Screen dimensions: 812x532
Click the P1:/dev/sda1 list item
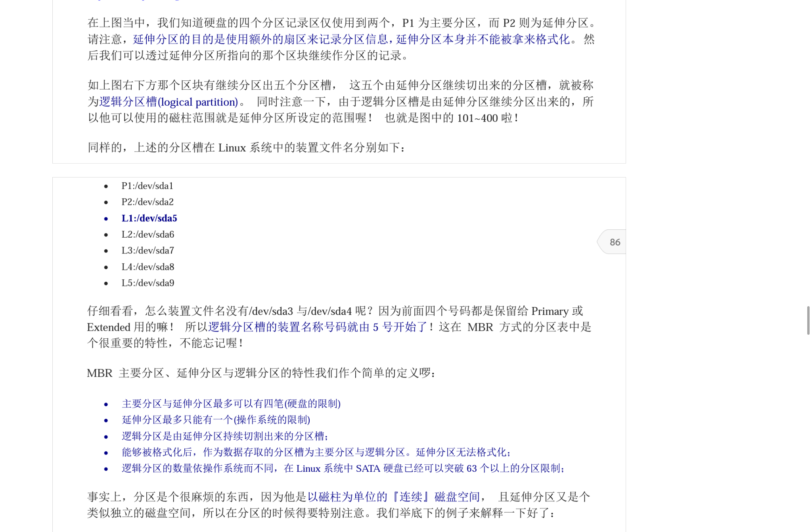pos(147,186)
